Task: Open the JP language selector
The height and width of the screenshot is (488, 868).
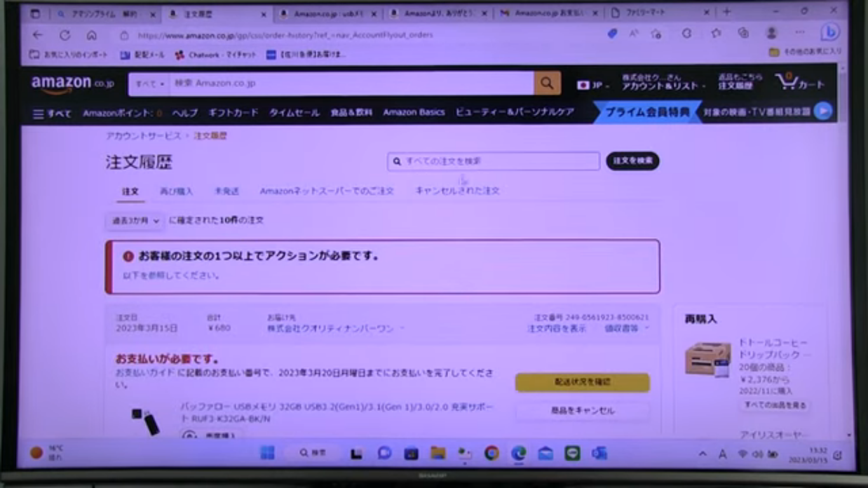Action: 592,85
